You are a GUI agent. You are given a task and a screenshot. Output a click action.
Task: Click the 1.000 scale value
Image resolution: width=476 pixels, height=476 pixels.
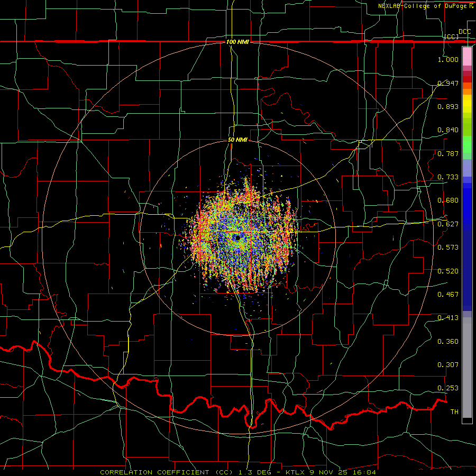448,59
